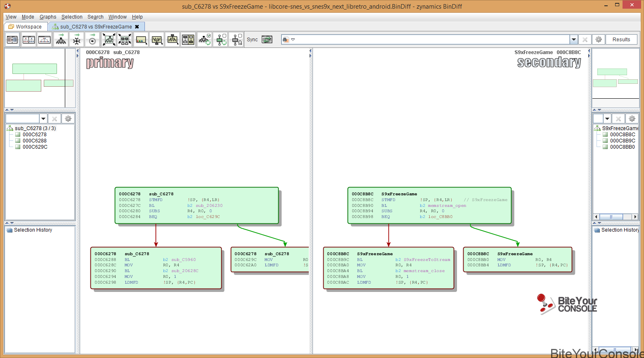Select the combined view mode toolbar icon
This screenshot has width=644, height=358.
coord(13,40)
